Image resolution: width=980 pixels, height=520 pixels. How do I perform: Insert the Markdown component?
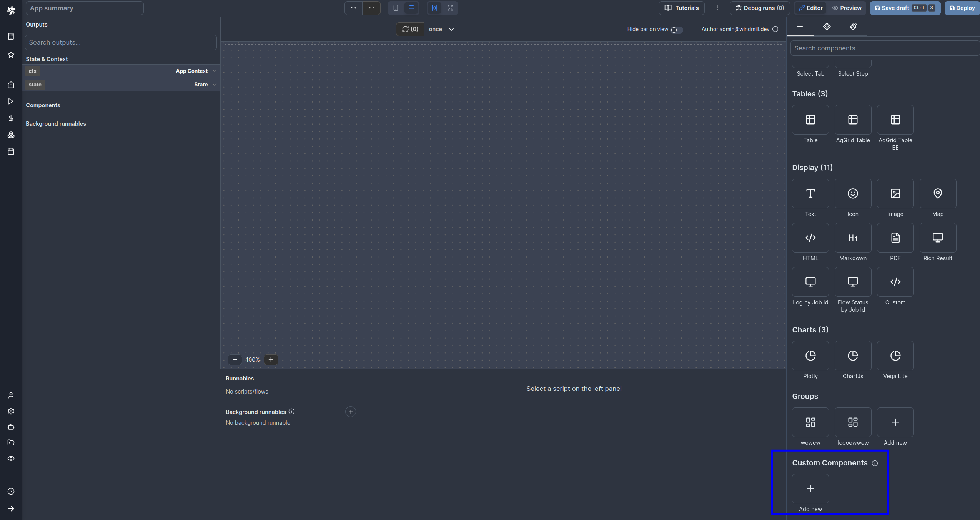tap(852, 238)
